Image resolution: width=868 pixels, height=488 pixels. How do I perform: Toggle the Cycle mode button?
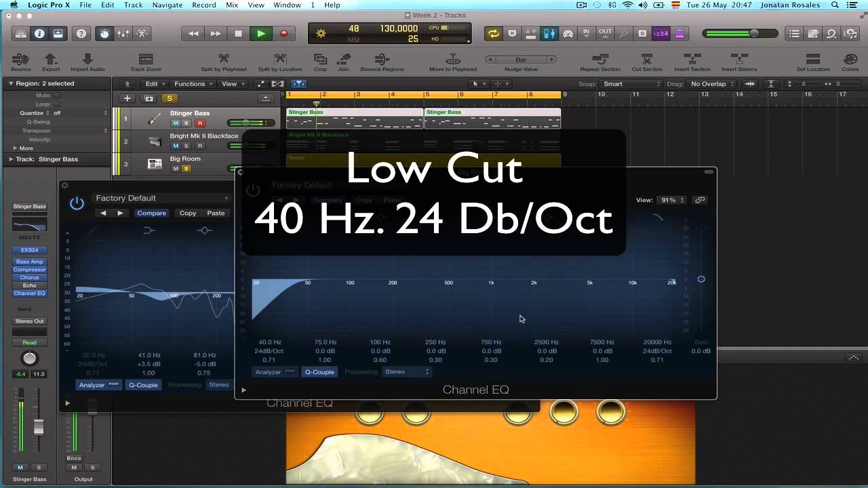[493, 34]
